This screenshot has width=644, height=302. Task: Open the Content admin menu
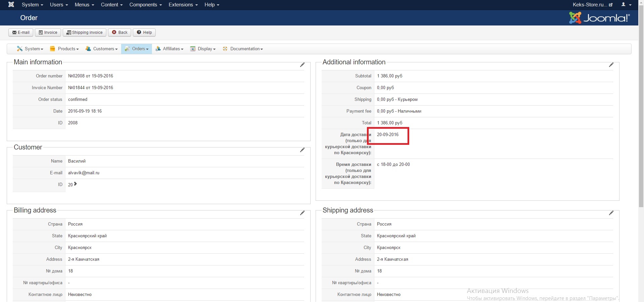[x=112, y=5]
